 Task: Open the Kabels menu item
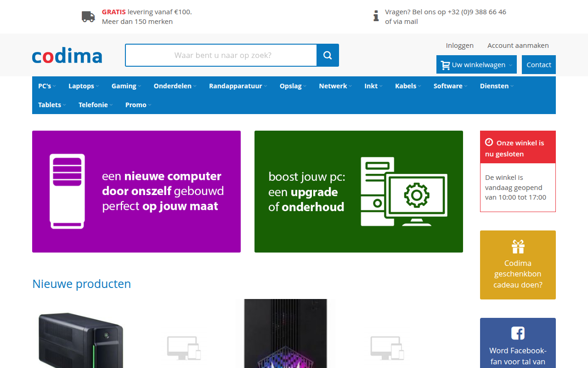point(408,86)
